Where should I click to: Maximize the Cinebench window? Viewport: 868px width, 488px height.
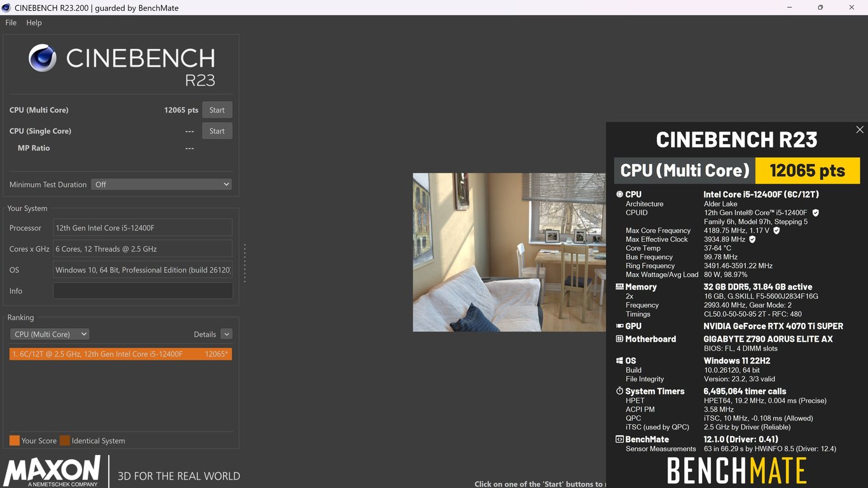point(820,8)
